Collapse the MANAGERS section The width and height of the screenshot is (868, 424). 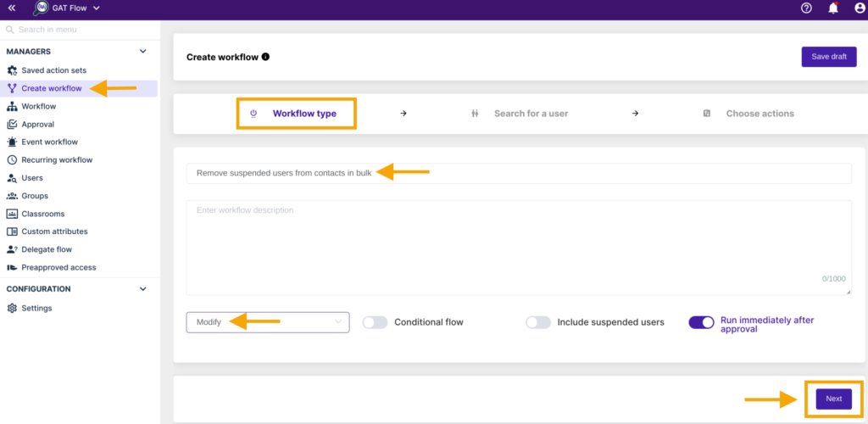coord(142,52)
